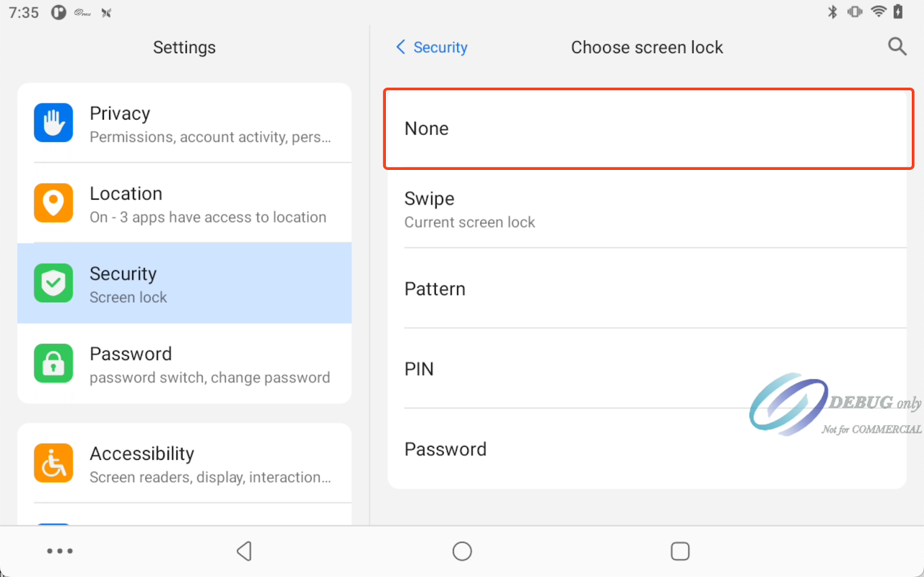Image resolution: width=924 pixels, height=577 pixels.
Task: Open search with the magnifier icon
Action: [897, 47]
